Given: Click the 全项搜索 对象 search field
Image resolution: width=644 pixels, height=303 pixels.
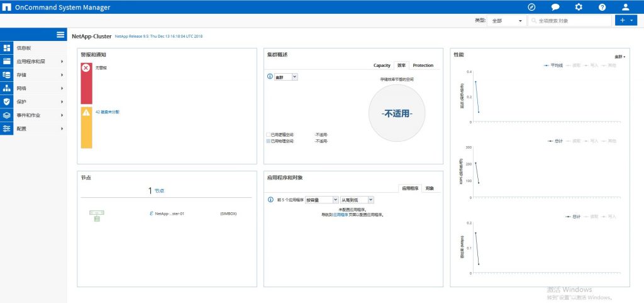Looking at the screenshot, I should pos(570,21).
